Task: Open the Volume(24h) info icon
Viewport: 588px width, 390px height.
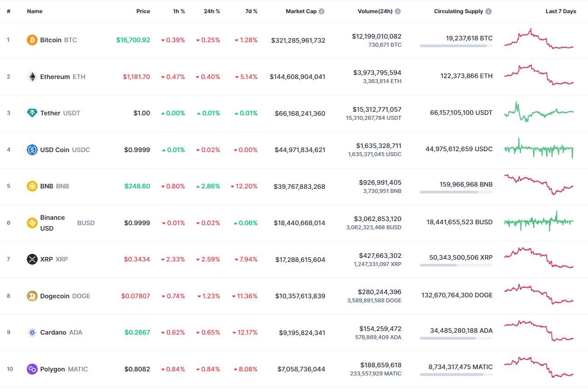Action: coord(398,11)
